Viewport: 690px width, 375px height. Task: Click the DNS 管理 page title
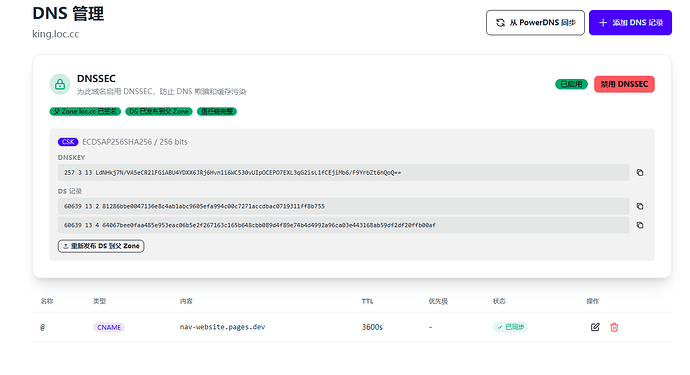coord(68,14)
